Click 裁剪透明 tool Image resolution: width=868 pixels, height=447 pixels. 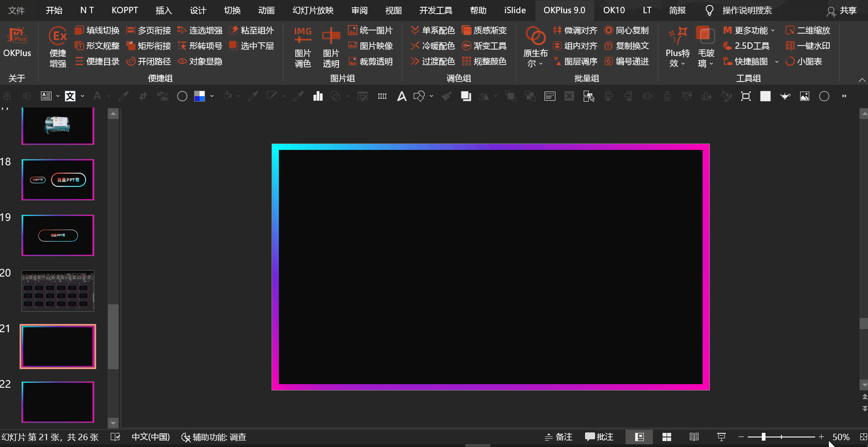[370, 62]
